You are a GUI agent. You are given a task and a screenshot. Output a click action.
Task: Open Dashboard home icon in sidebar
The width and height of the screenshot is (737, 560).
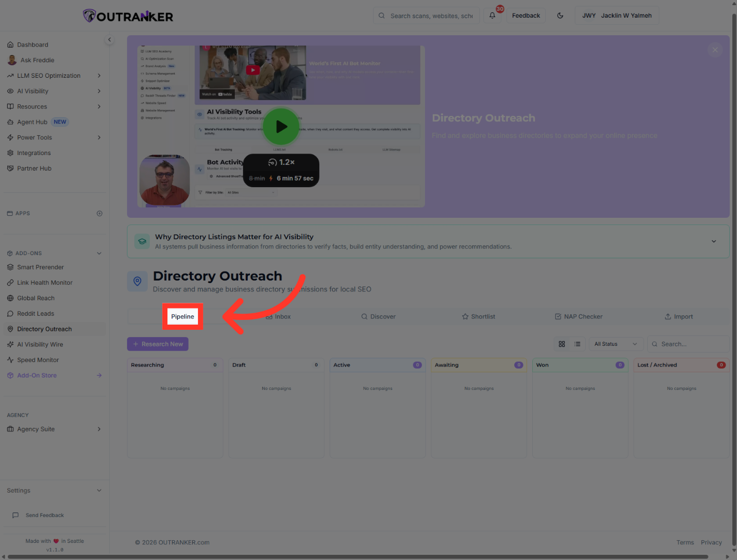10,45
